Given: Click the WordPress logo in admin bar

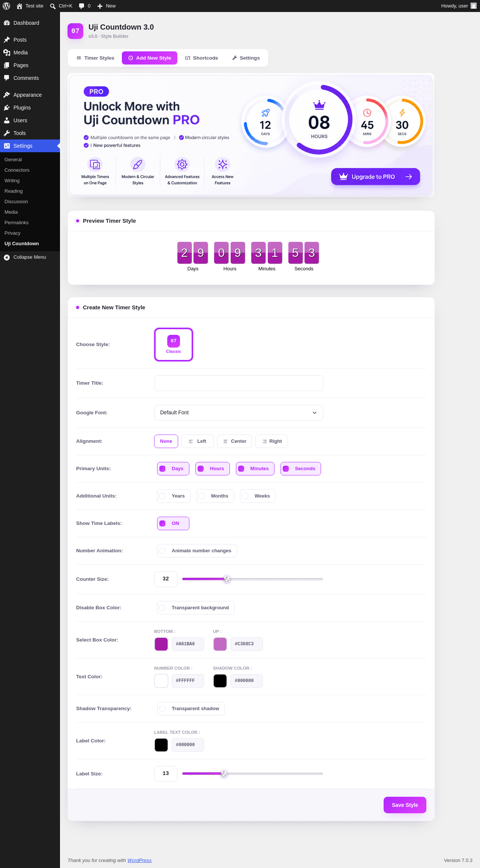Looking at the screenshot, I should [6, 6].
